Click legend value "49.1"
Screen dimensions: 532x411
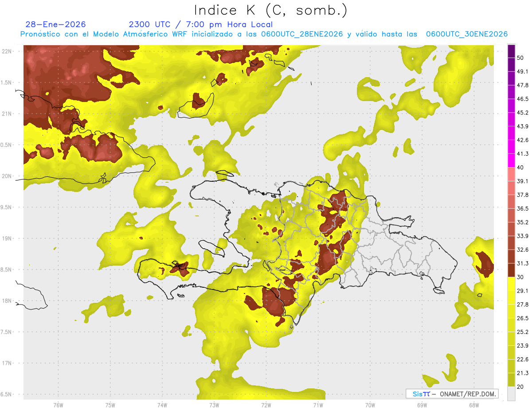click(x=523, y=71)
